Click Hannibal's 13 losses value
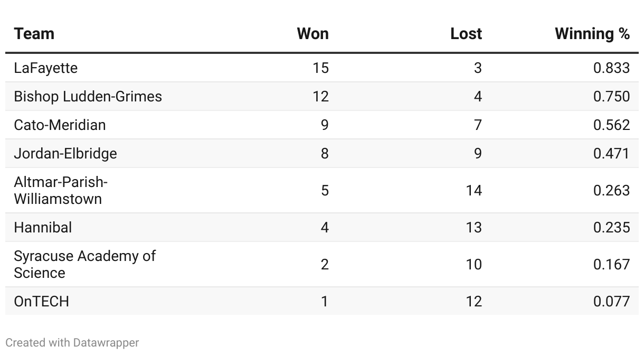Screen dimensions: 644x355 pos(473,228)
